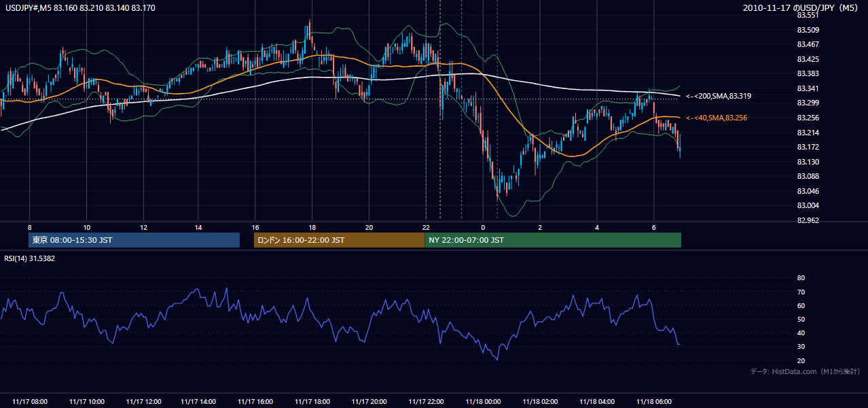The image size is (868, 408).
Task: Click the 11/18 06:00 date label
Action: coord(654,402)
